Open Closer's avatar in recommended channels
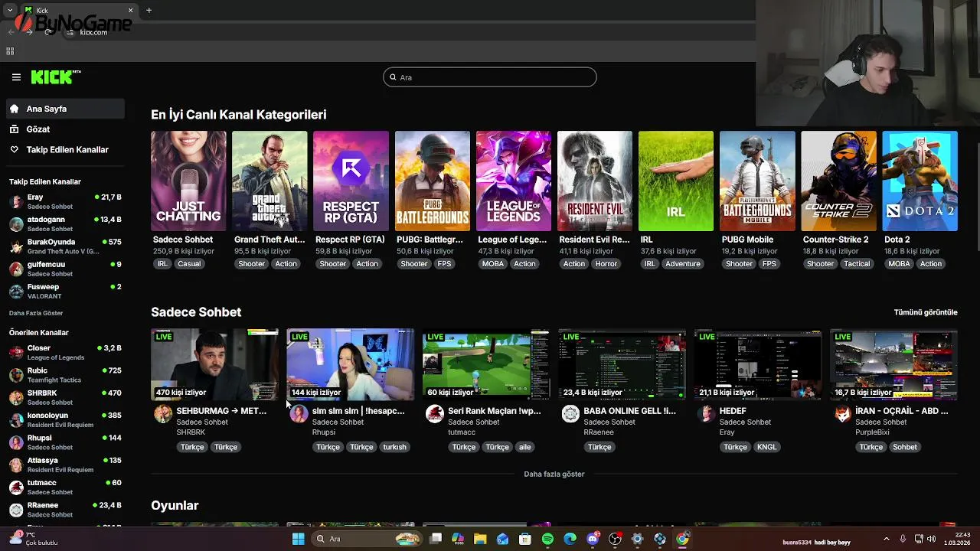This screenshot has height=551, width=980. pos(16,353)
